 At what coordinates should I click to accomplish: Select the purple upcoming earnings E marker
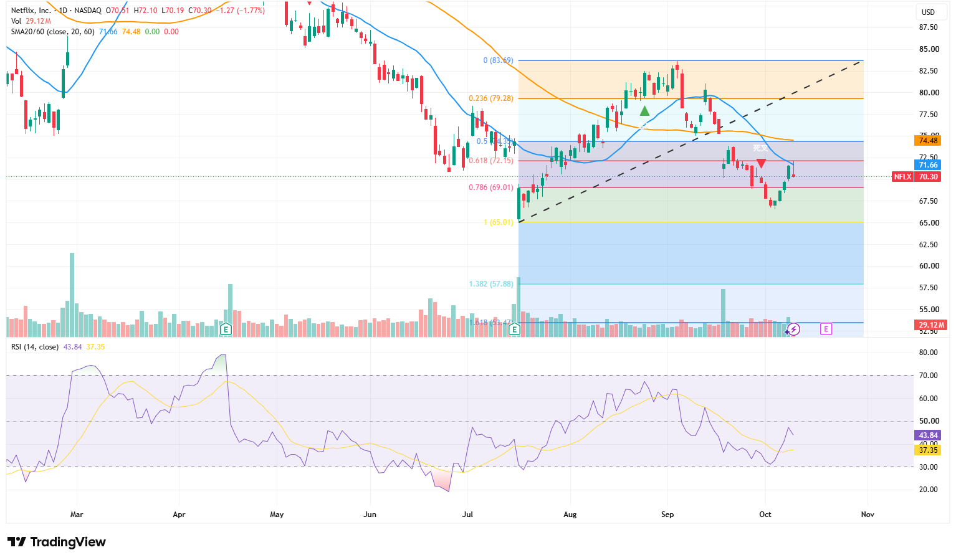pos(826,329)
